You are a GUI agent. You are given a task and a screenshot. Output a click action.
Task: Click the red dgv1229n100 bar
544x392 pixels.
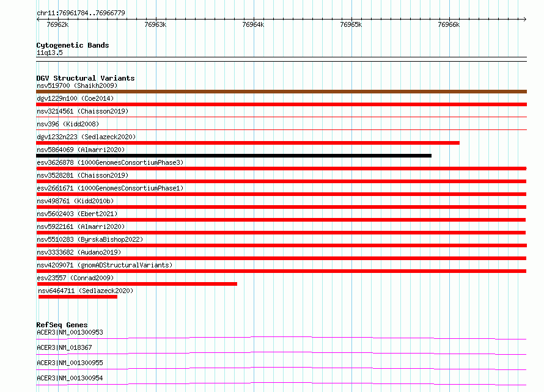[x=281, y=104]
